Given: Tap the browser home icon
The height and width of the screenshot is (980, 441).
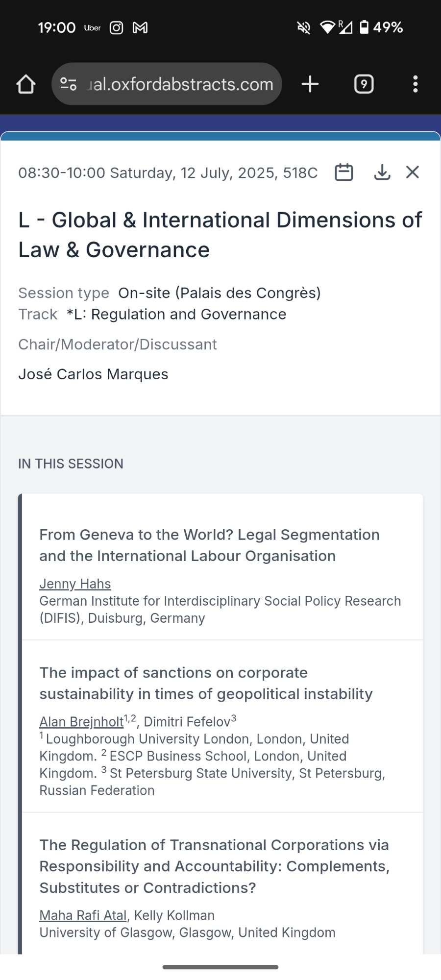Looking at the screenshot, I should [26, 84].
